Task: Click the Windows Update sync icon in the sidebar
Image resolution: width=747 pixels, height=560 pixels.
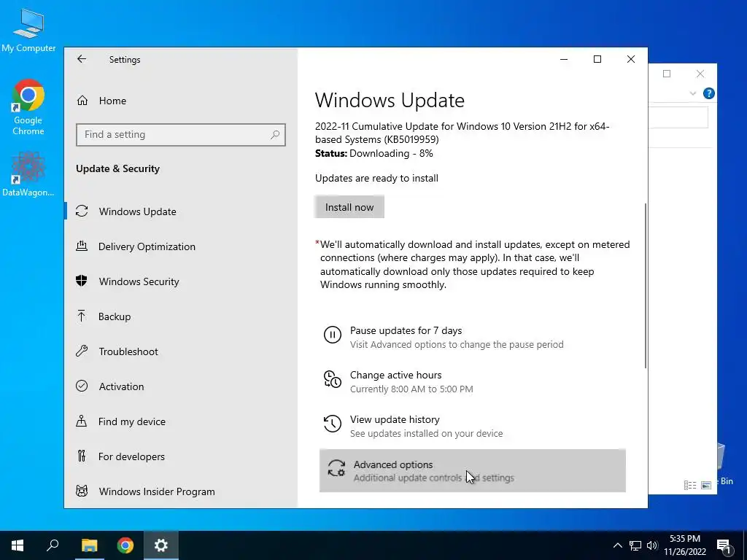Action: (82, 211)
